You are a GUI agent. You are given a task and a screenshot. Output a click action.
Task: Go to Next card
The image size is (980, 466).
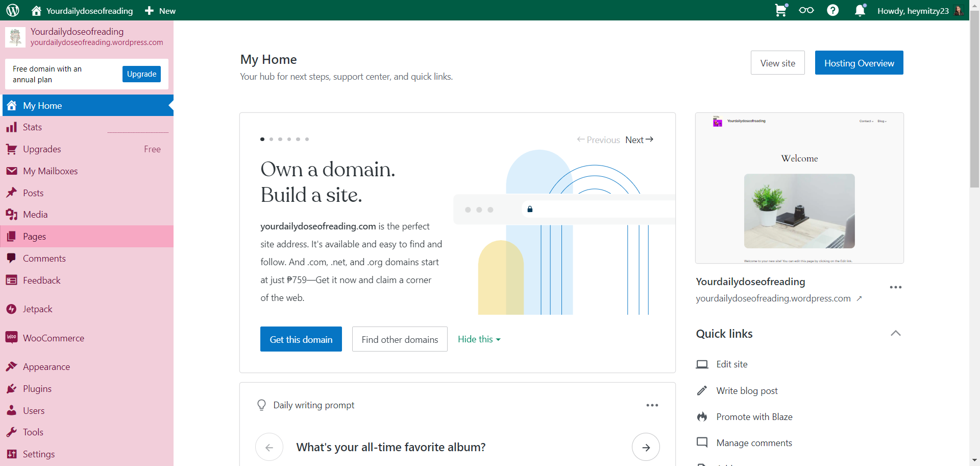(x=640, y=139)
